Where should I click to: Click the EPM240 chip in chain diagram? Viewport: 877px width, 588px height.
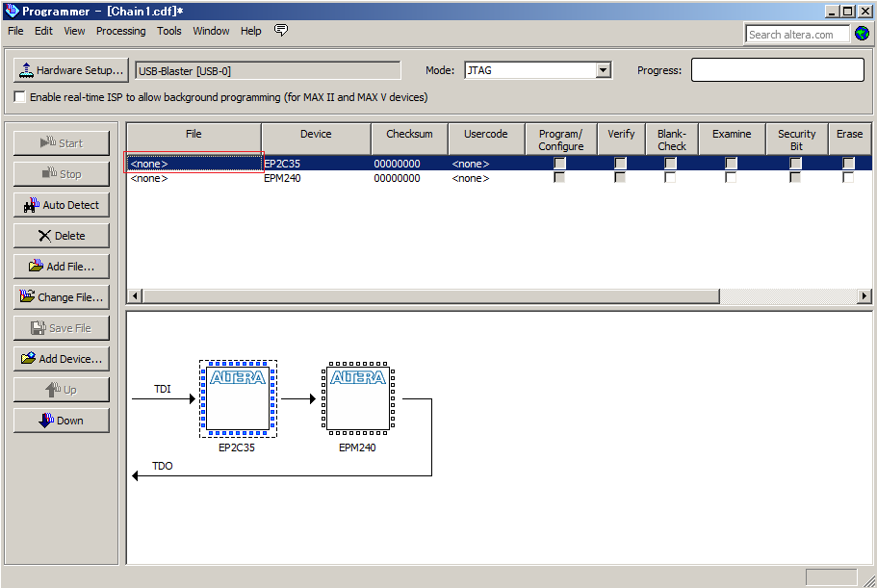coord(358,398)
